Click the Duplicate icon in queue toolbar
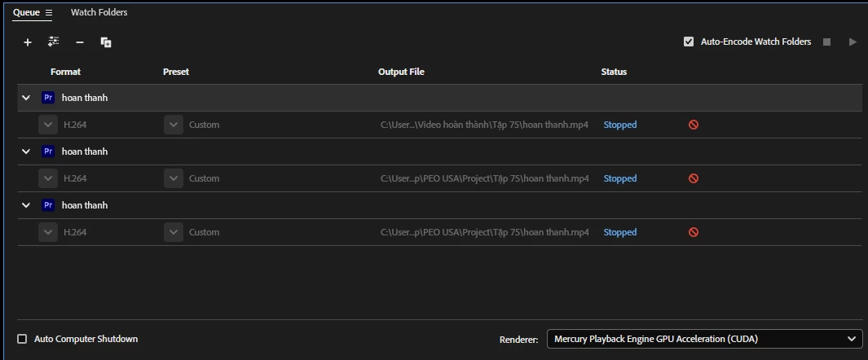The width and height of the screenshot is (868, 360). coord(106,42)
